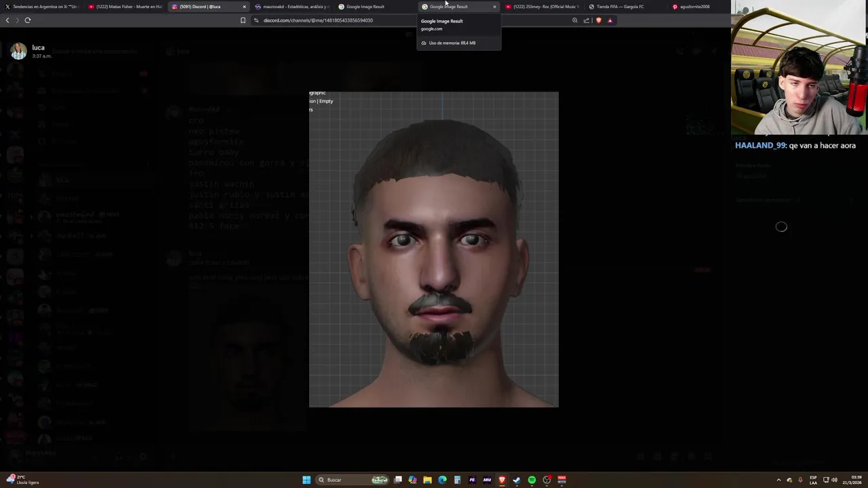Open the weather widget Lluvia ligera

click(24, 480)
